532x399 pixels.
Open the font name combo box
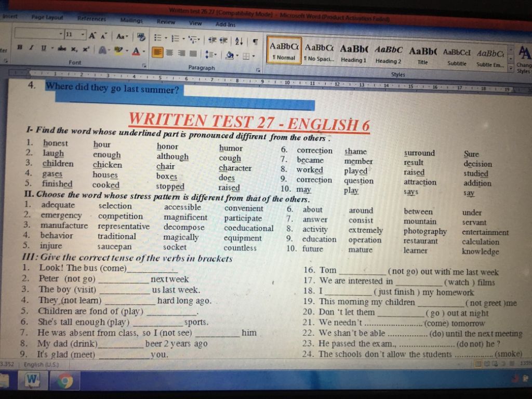(38, 34)
